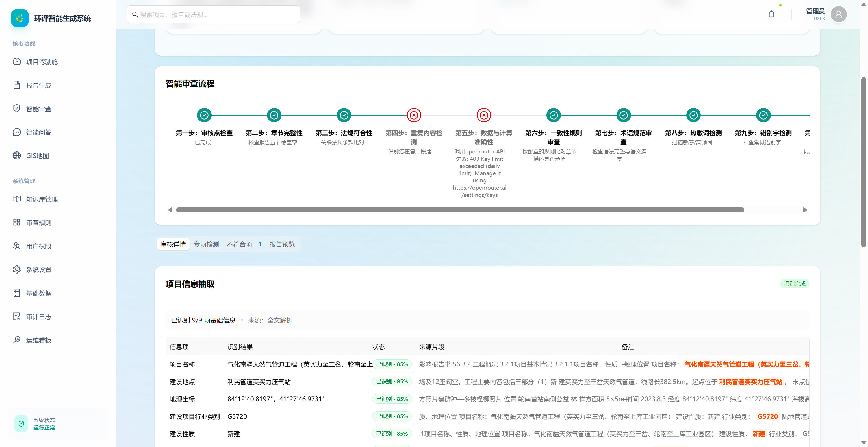Click the 已识别·85% badge for 建设地点
This screenshot has width=868, height=447.
(392, 381)
